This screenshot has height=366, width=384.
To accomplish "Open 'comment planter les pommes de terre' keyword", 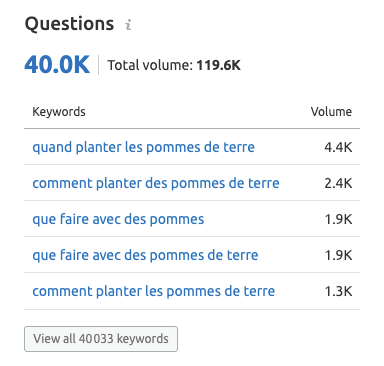I will pos(153,291).
